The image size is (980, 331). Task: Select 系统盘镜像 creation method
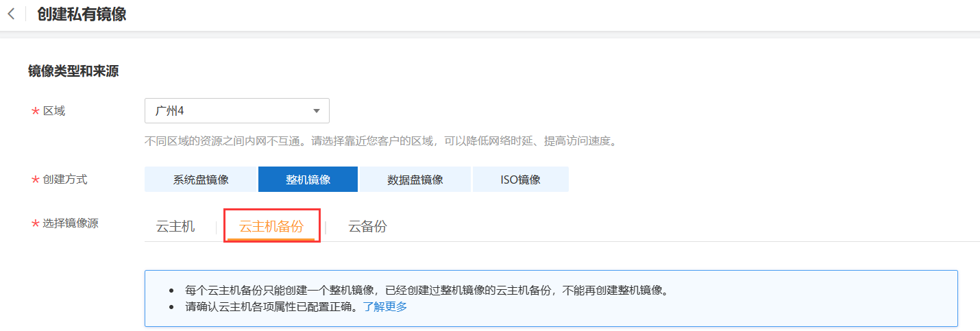pos(201,180)
